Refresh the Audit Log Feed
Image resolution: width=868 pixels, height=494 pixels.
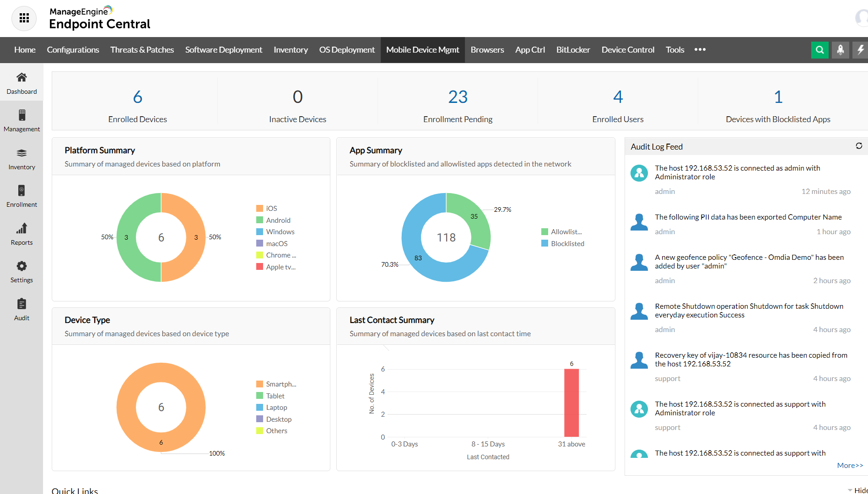(859, 146)
